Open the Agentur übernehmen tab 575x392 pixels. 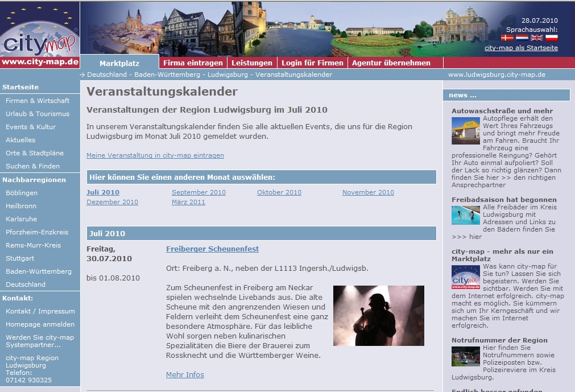pos(391,63)
